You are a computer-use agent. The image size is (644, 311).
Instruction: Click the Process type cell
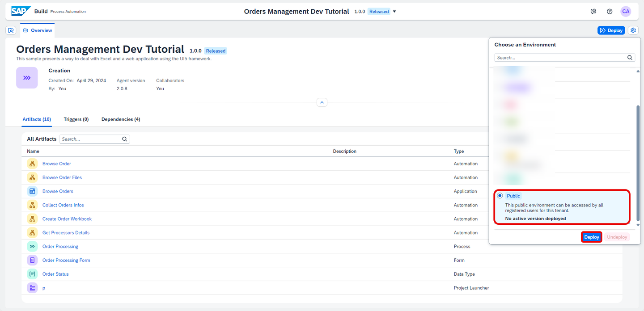[x=462, y=247]
